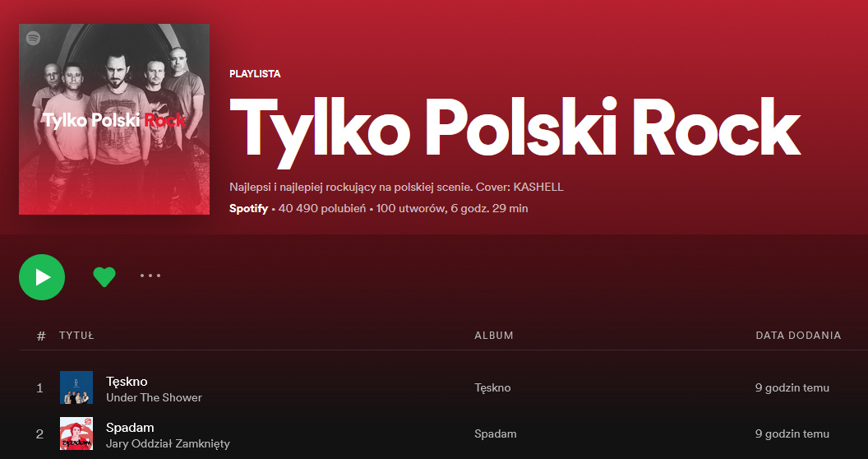Image resolution: width=868 pixels, height=459 pixels.
Task: Open the three-dot more options menu
Action: coord(150,276)
